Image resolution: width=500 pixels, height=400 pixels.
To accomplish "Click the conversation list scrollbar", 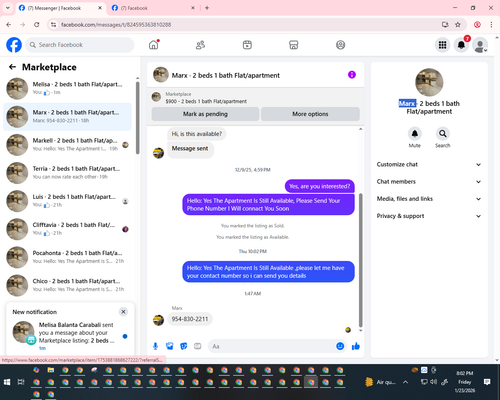I will 137,118.
